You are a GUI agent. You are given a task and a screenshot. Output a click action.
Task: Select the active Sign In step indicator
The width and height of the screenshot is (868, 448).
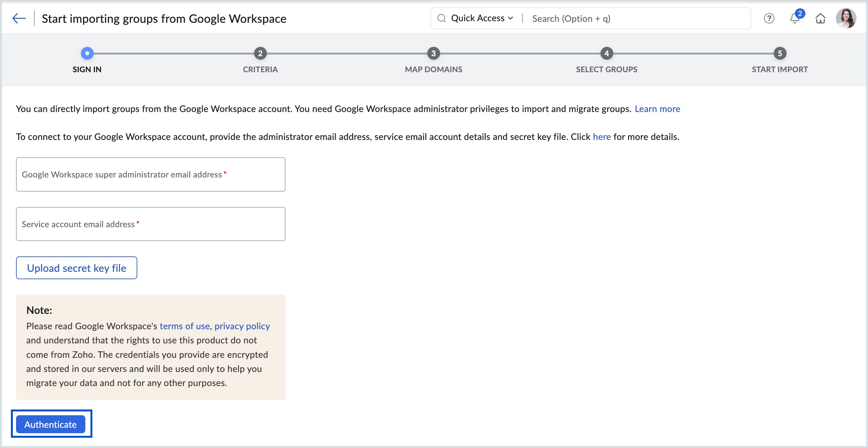click(87, 53)
